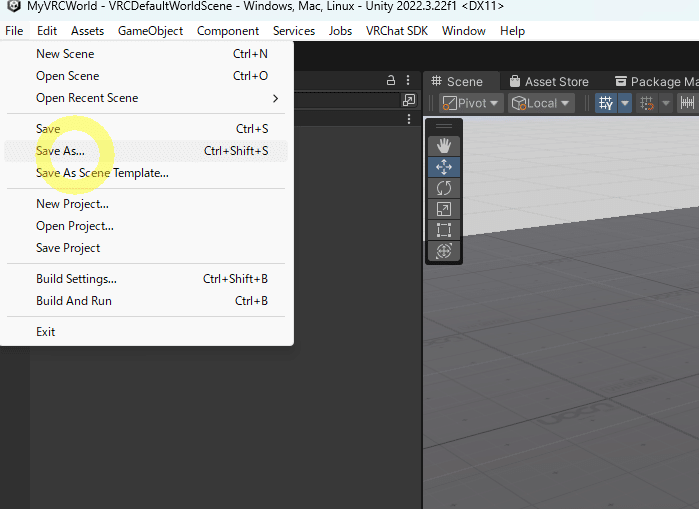The height and width of the screenshot is (509, 699).
Task: Click the Unity logo in title bar
Action: click(x=14, y=6)
